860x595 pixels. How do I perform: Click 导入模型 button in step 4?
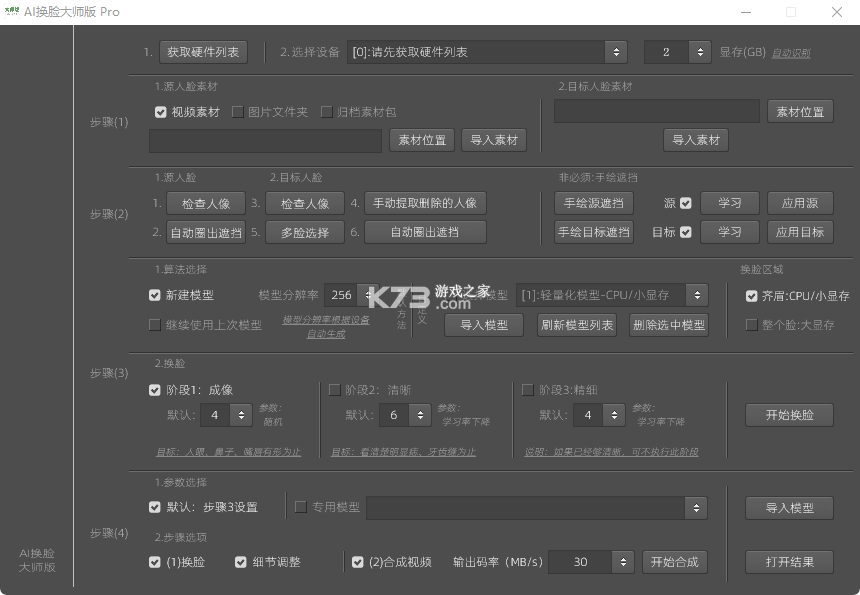tap(789, 508)
